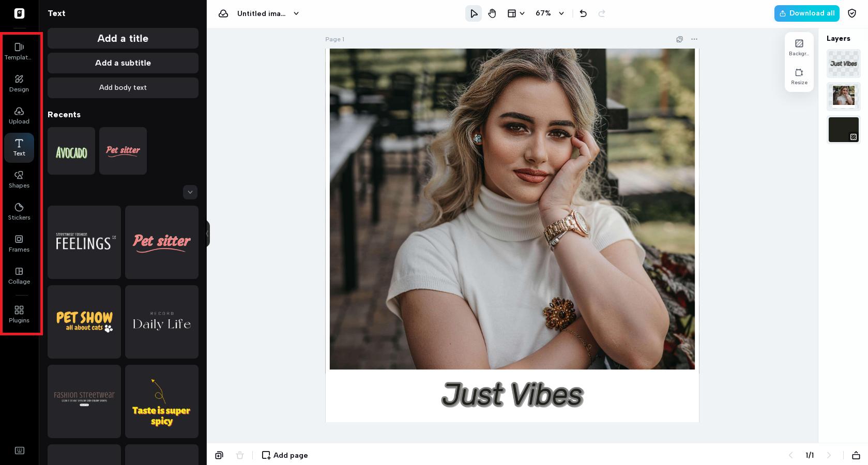868x465 pixels.
Task: Select the Frames sidebar icon
Action: click(x=19, y=243)
